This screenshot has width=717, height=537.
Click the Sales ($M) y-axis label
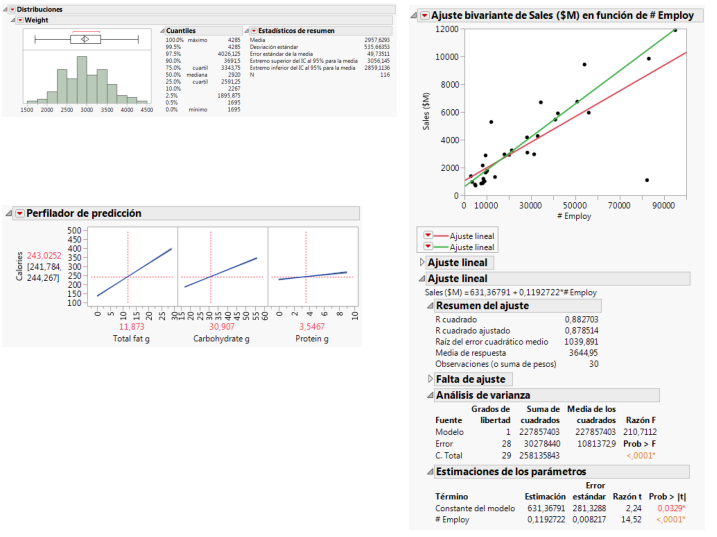pyautogui.click(x=426, y=111)
